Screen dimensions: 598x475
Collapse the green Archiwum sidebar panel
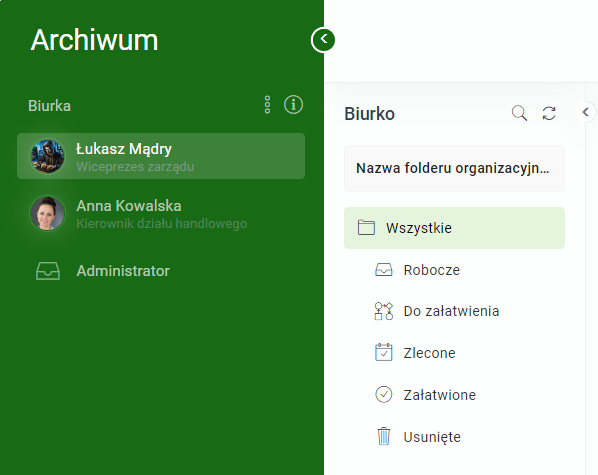[323, 40]
